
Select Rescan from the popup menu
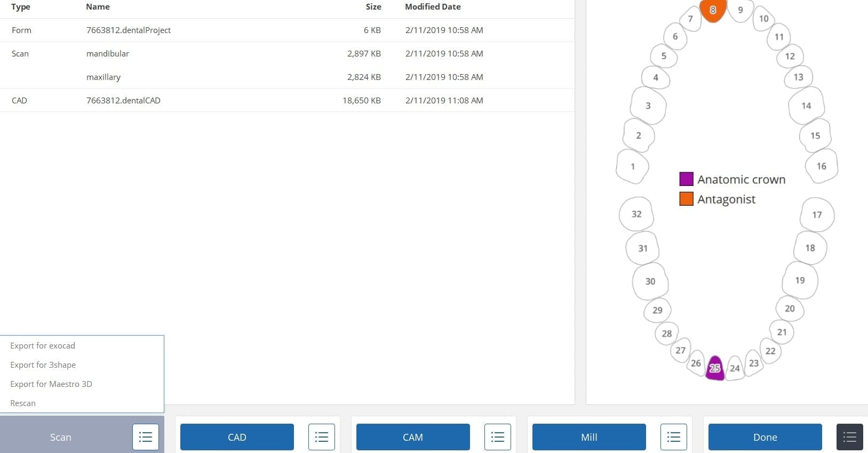click(x=23, y=403)
